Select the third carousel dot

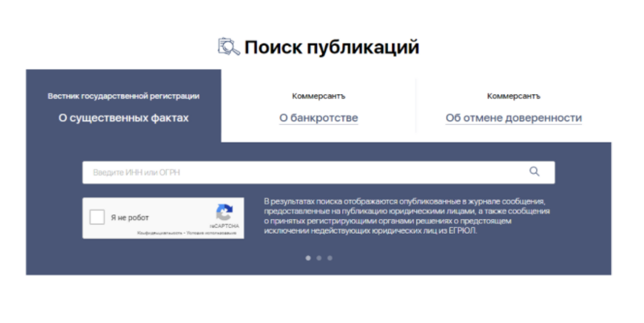click(x=330, y=258)
